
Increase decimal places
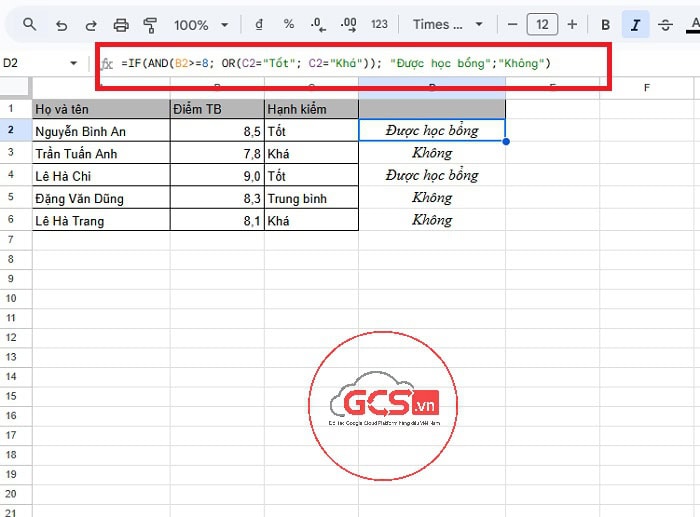(x=348, y=24)
